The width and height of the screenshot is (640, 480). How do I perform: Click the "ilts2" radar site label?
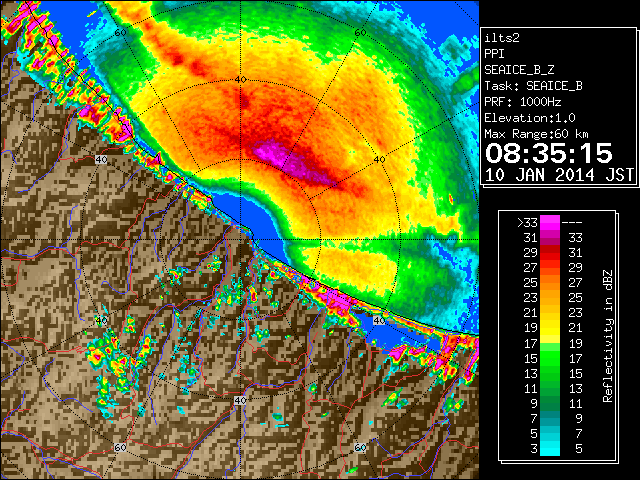pos(502,38)
